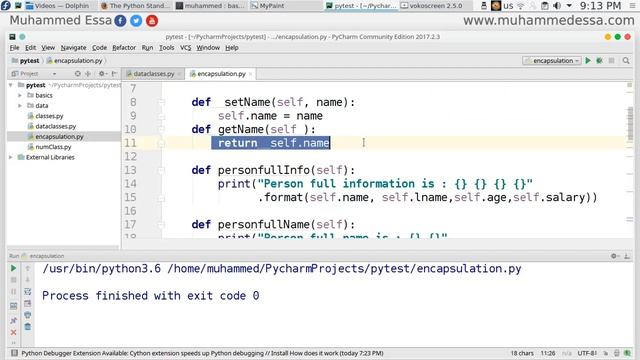Hide Project tool window with the hide icon
The height and width of the screenshot is (360, 640).
pyautogui.click(x=115, y=74)
